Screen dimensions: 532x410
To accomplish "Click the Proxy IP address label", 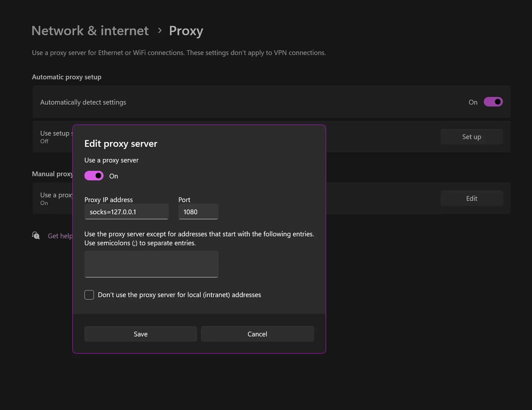I will [x=109, y=200].
